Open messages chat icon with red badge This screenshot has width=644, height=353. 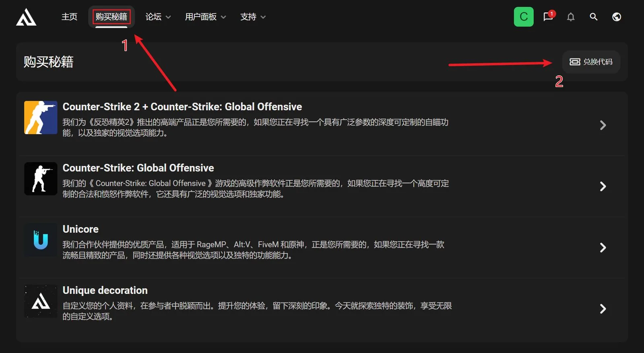point(549,16)
